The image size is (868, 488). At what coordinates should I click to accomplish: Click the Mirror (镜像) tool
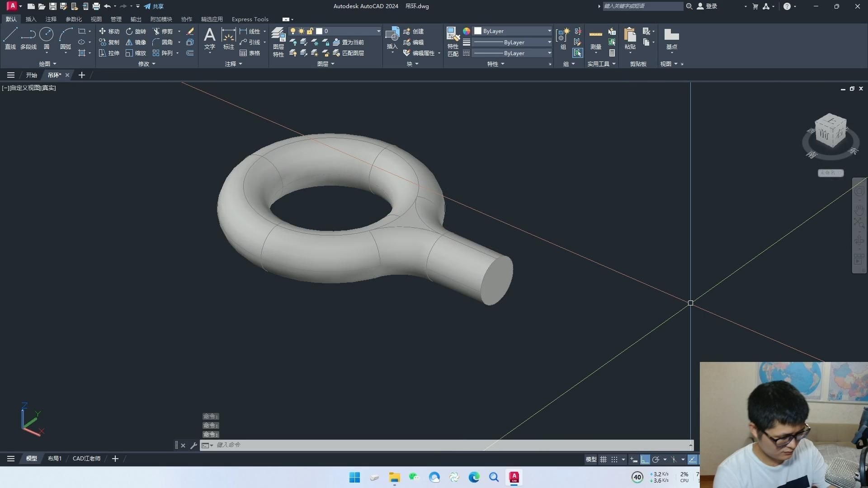[x=136, y=42]
